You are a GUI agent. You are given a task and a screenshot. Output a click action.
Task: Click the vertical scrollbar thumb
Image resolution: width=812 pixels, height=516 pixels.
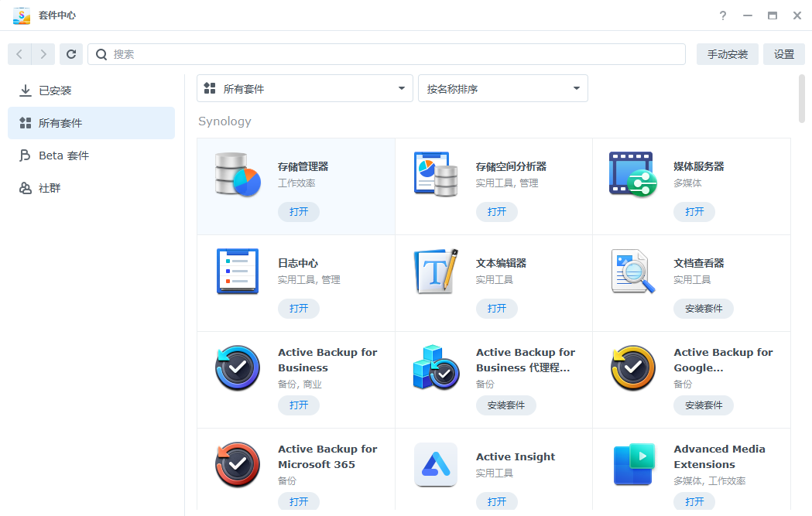(802, 98)
